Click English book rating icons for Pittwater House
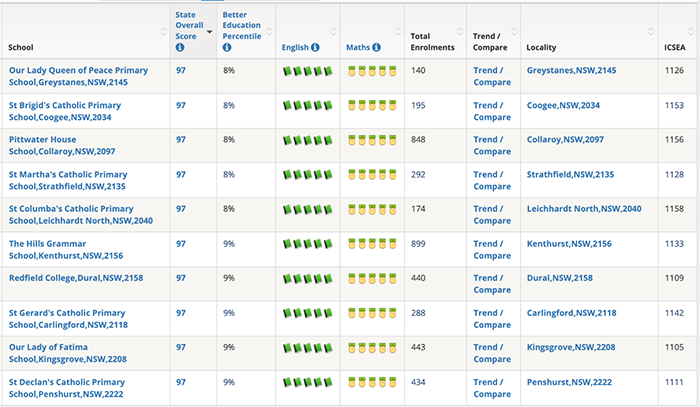The height and width of the screenshot is (407, 700). tap(308, 141)
